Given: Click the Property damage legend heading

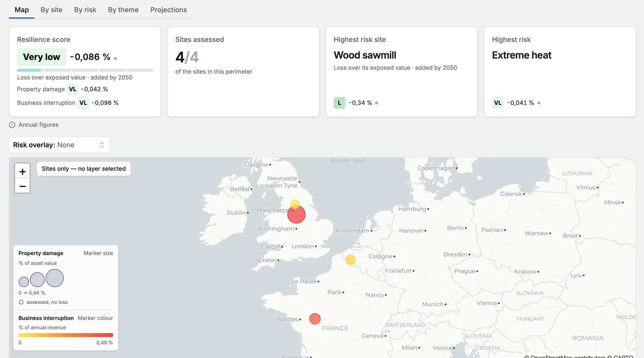Looking at the screenshot, I should (x=41, y=253).
